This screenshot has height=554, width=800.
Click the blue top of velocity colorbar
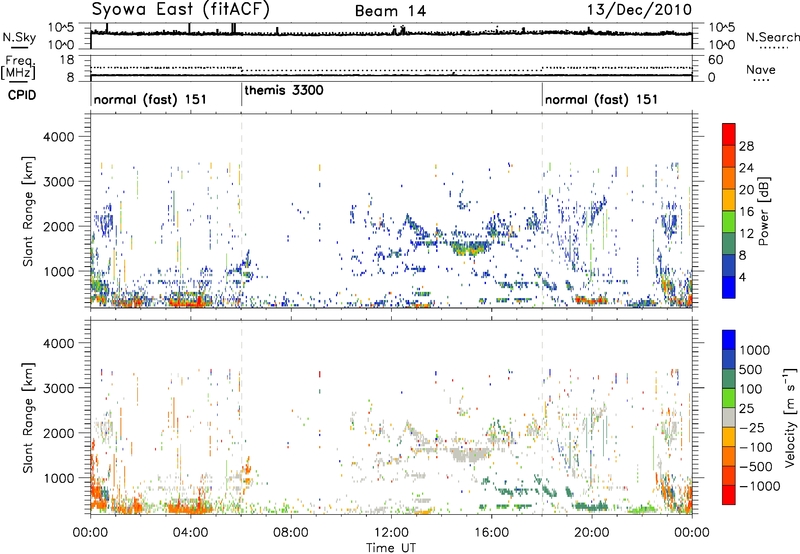(729, 340)
